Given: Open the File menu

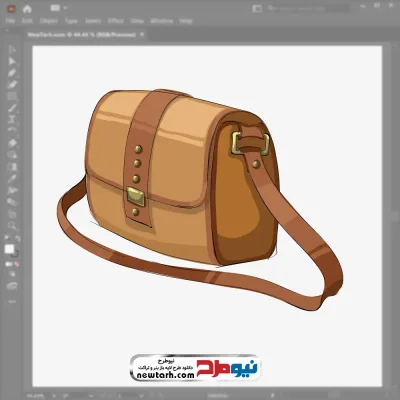Looking at the screenshot, I should (x=10, y=21).
